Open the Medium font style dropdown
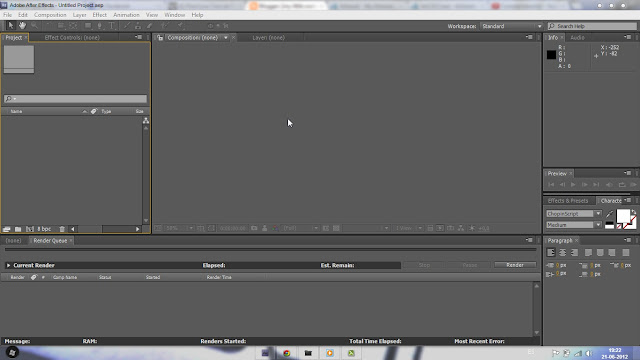The height and width of the screenshot is (360, 640). pyautogui.click(x=574, y=225)
